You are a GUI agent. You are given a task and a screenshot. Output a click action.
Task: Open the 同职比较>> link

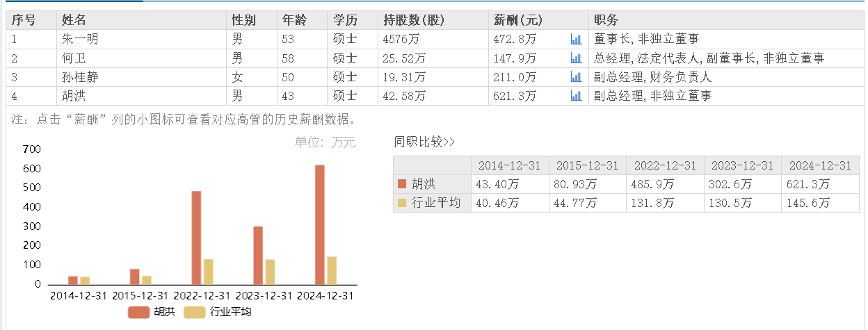pyautogui.click(x=424, y=142)
